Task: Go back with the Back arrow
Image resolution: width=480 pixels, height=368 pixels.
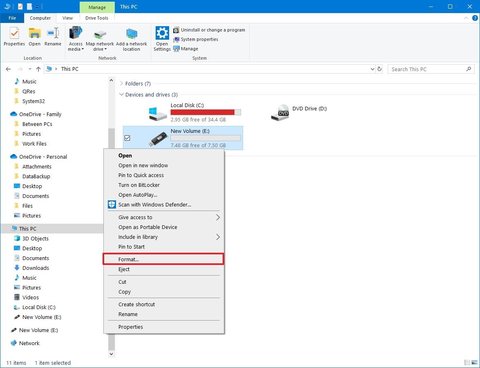Action: pos(8,69)
